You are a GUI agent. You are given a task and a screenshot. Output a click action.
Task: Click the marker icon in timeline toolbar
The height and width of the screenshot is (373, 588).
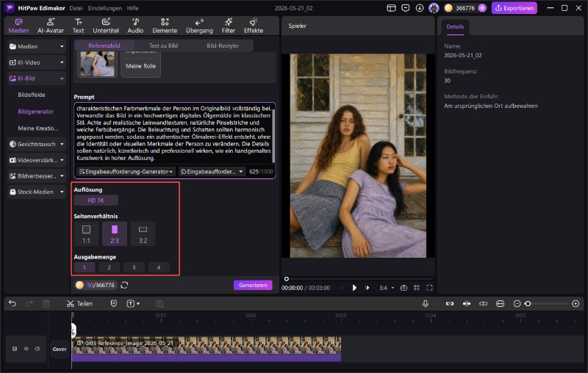114,303
